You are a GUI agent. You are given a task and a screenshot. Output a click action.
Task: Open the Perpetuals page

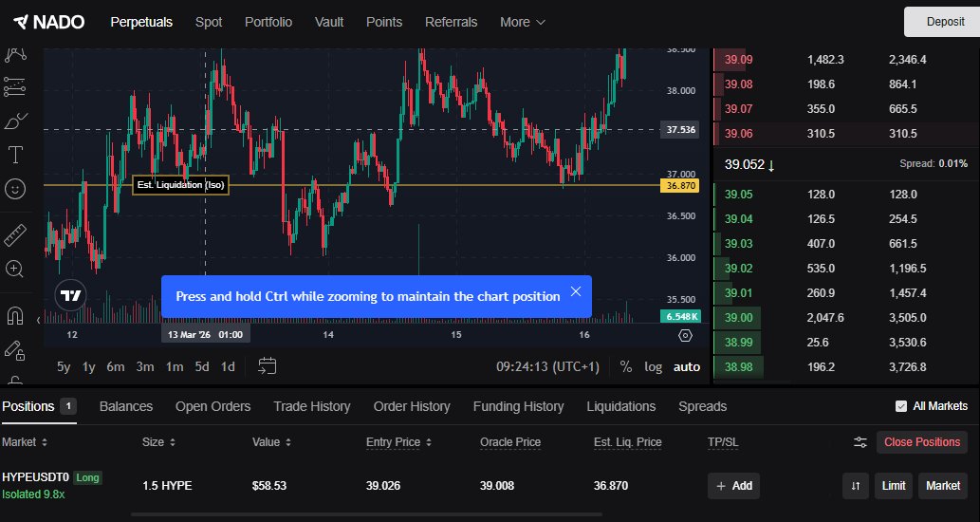tap(141, 22)
